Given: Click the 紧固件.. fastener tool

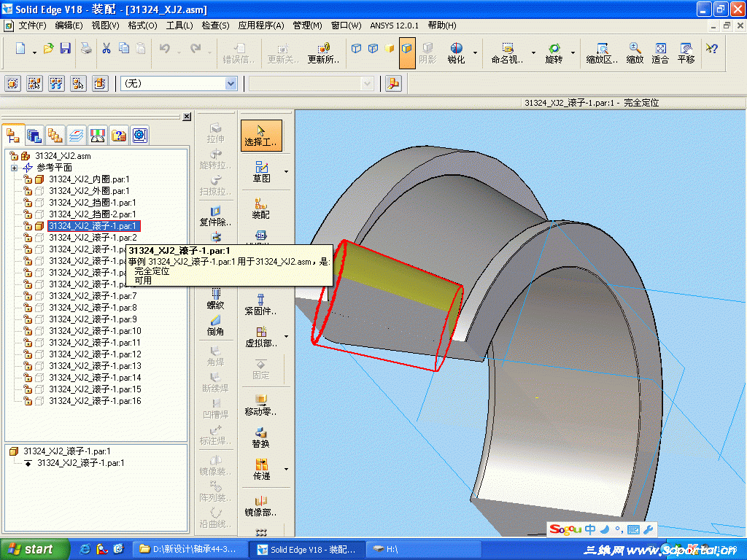Looking at the screenshot, I should (260, 305).
